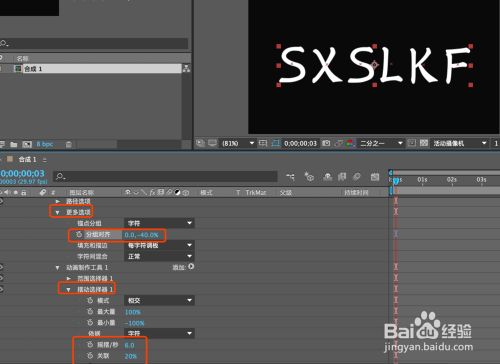Open 字符间混合 dropdown set to 正常

click(159, 256)
